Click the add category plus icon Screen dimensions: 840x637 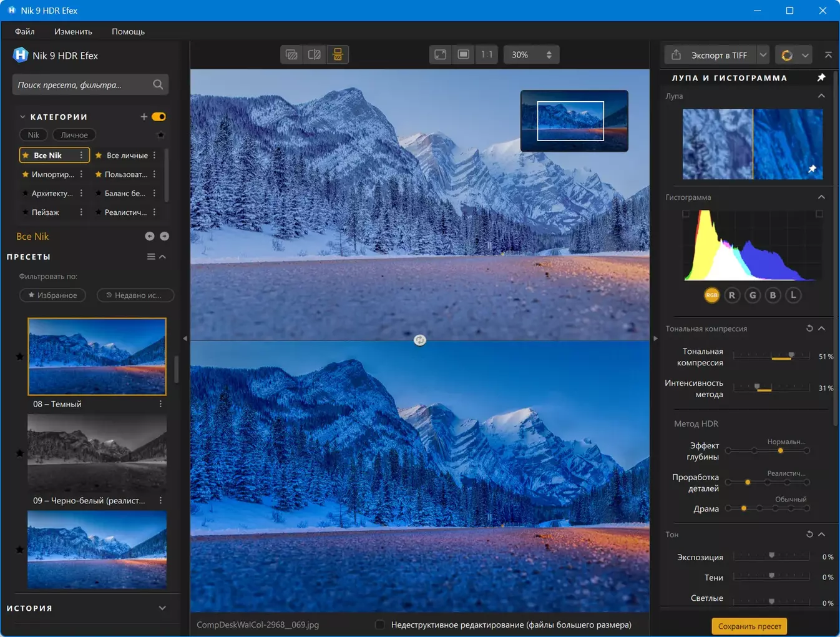[x=144, y=117]
